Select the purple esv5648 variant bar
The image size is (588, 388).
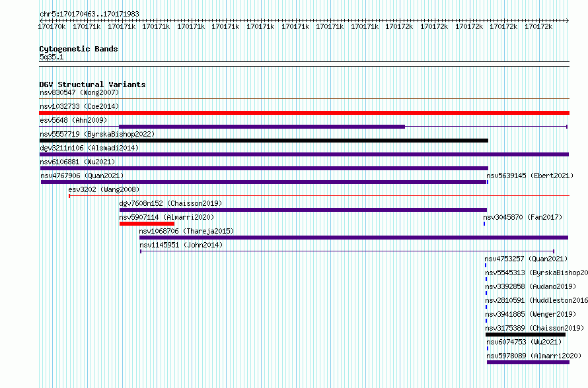point(262,127)
